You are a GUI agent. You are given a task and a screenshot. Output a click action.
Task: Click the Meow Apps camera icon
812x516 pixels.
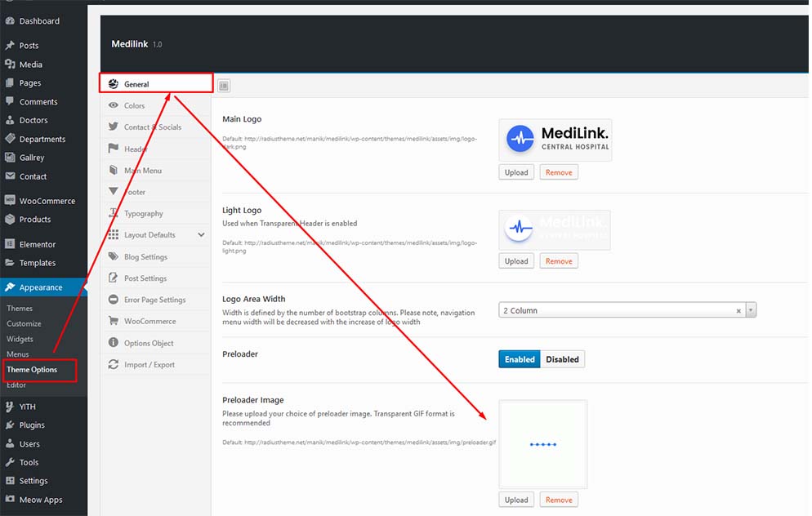10,500
